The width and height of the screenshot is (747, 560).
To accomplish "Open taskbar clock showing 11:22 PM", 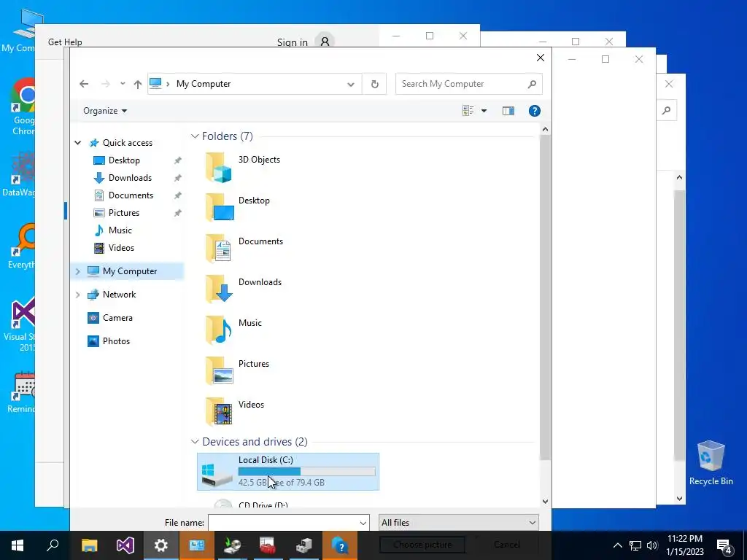I will [684, 545].
